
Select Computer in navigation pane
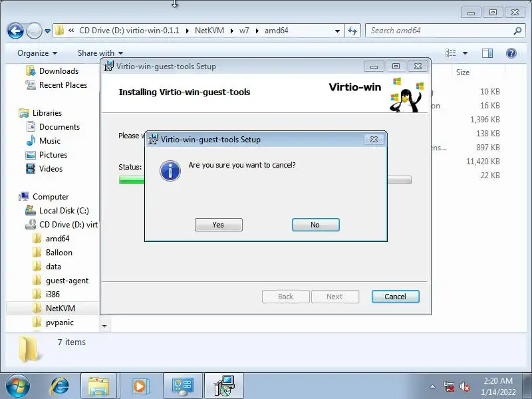[51, 196]
